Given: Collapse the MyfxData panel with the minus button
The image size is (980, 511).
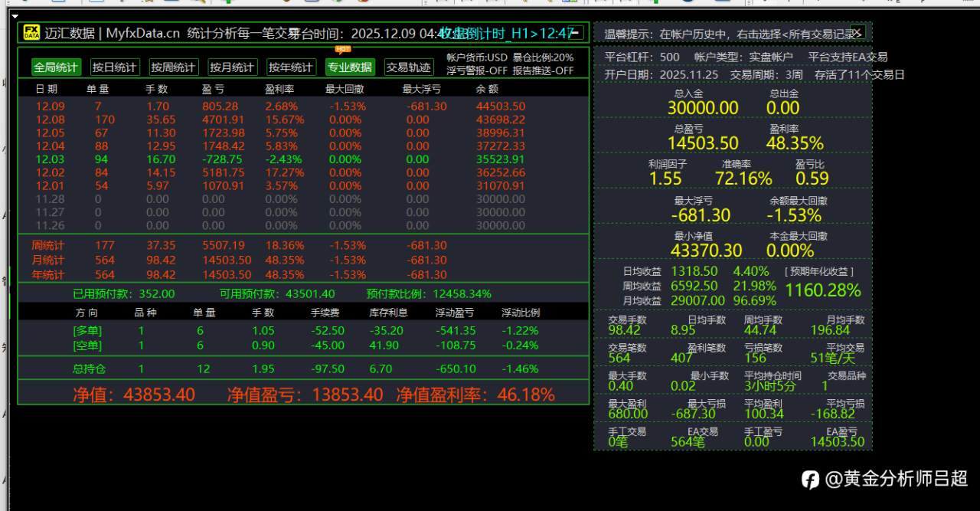Looking at the screenshot, I should 575,32.
